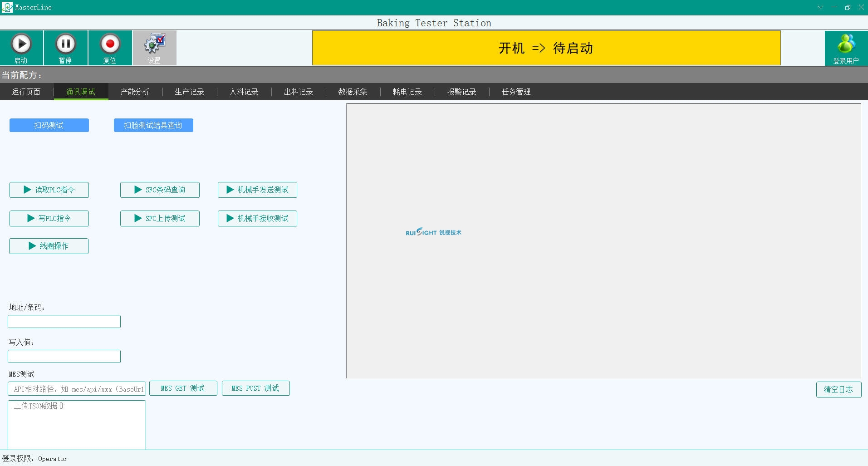Open the 设置 settings gear icon

[154, 44]
